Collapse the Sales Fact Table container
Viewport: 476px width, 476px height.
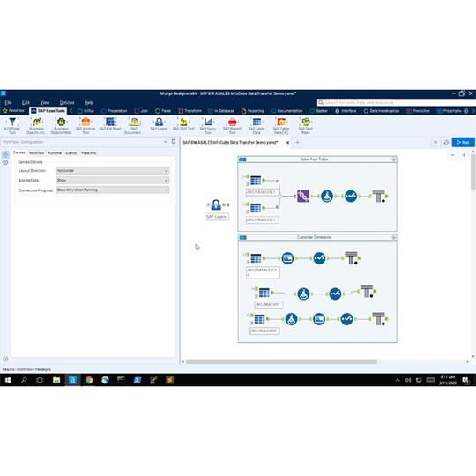tap(394, 160)
